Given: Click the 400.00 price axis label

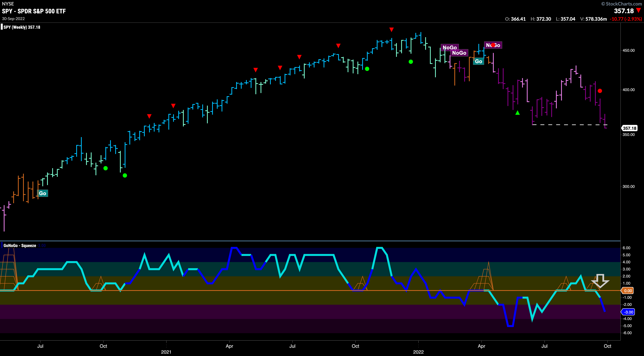Looking at the screenshot, I should click(x=628, y=90).
